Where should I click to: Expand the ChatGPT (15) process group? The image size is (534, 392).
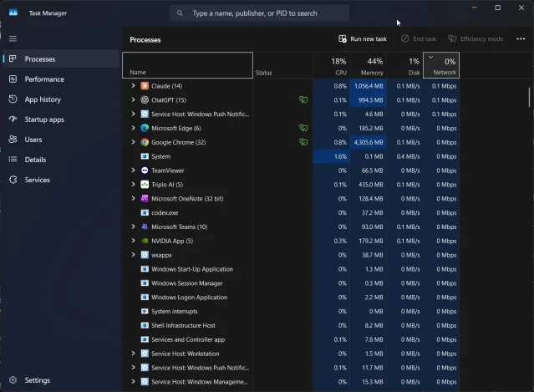(x=133, y=99)
